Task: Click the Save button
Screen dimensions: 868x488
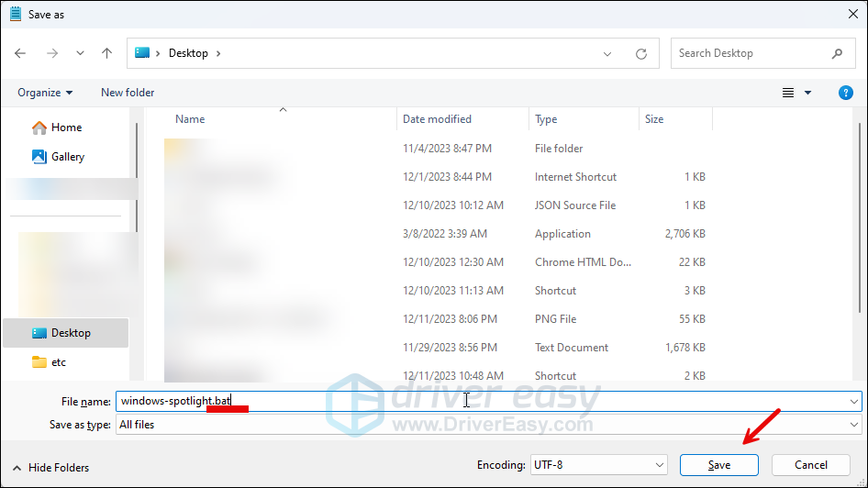Action: pos(719,465)
